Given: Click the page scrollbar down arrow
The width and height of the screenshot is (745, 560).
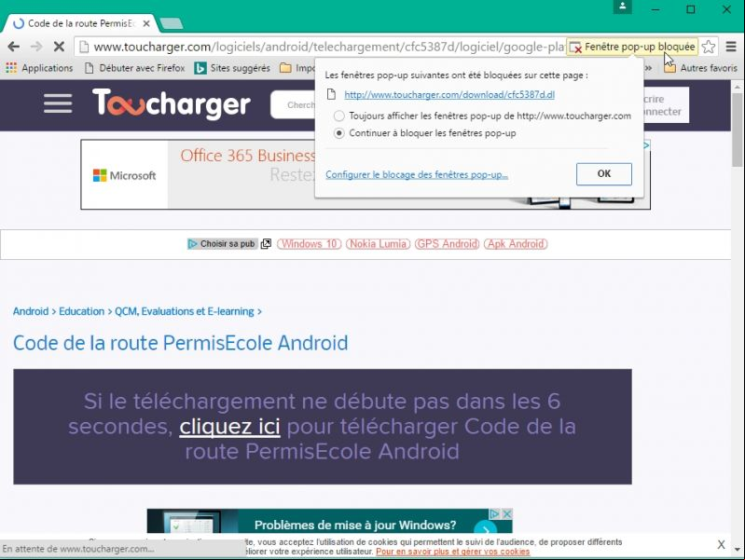Looking at the screenshot, I should pyautogui.click(x=737, y=550).
